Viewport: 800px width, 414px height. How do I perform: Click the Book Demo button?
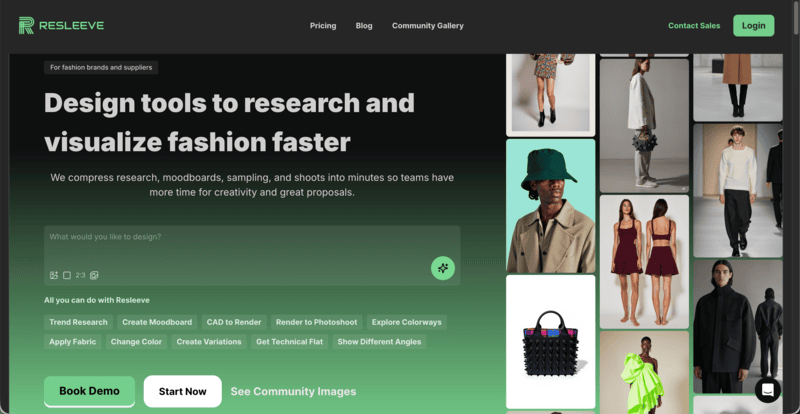point(89,391)
